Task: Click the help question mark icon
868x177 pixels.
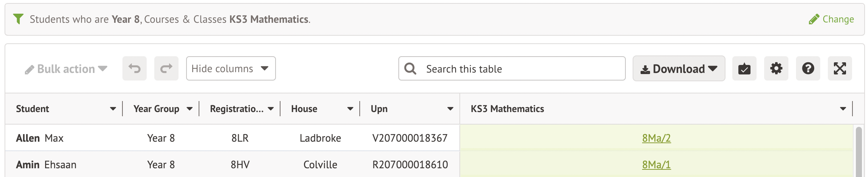Action: click(x=808, y=69)
